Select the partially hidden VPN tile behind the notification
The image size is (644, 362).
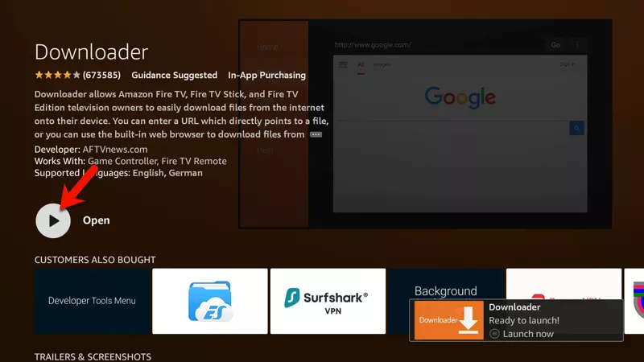click(563, 284)
